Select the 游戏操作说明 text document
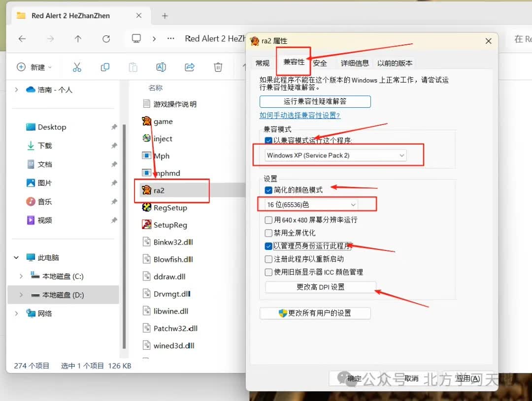The width and height of the screenshot is (532, 401). [169, 104]
